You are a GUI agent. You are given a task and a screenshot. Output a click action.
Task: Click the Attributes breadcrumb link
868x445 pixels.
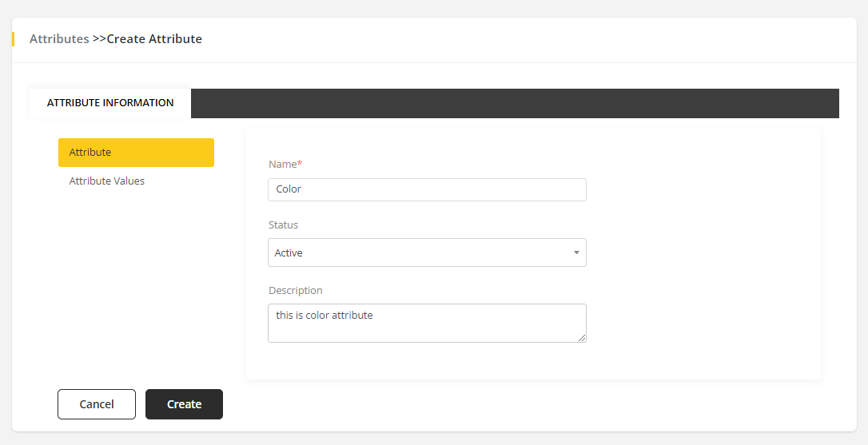coord(59,39)
